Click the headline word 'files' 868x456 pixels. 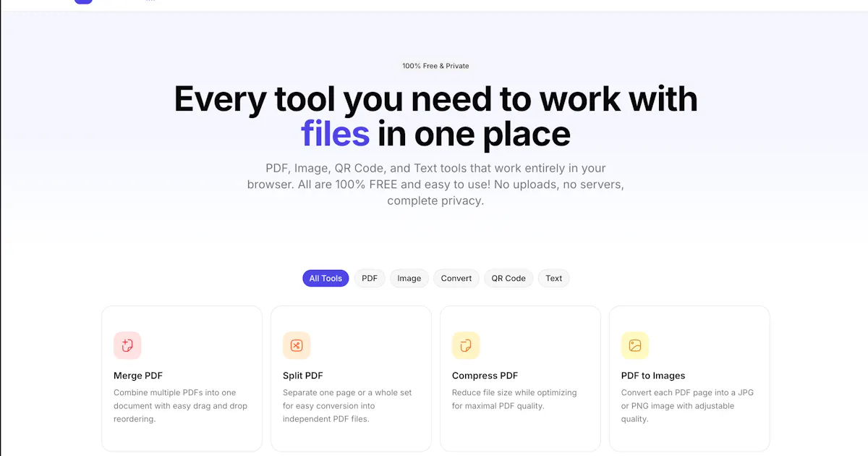[336, 134]
